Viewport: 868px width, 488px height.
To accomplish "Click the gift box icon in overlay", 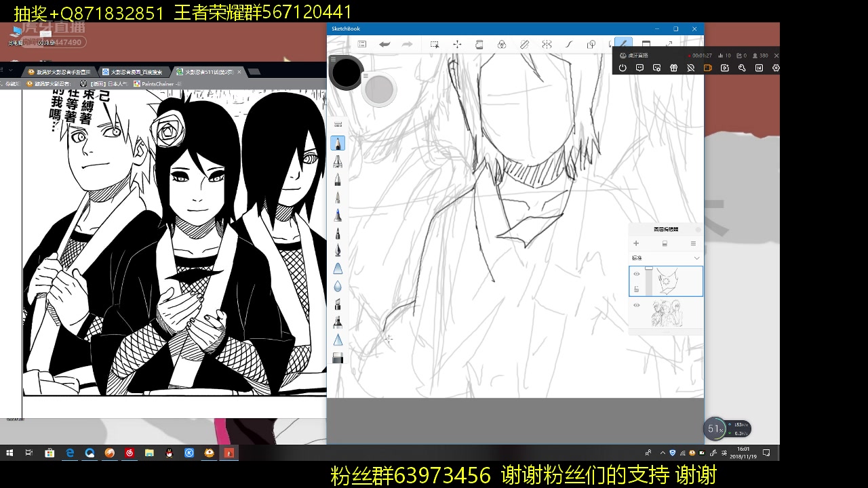I will (673, 68).
